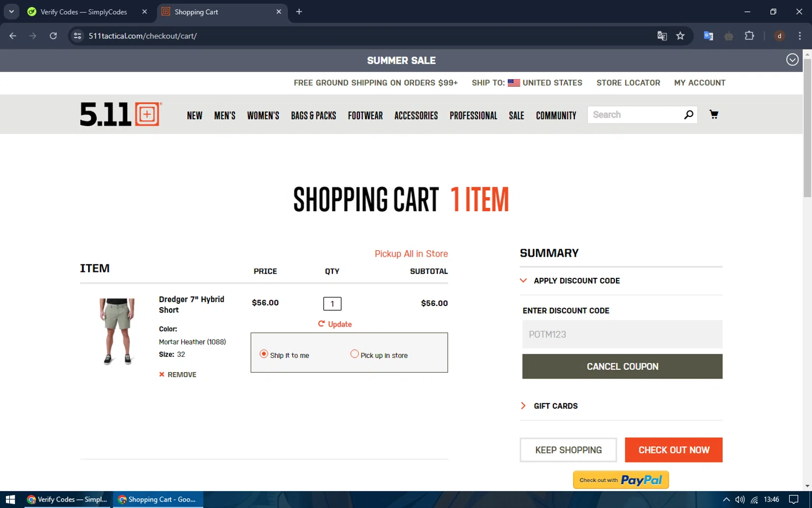Image resolution: width=812 pixels, height=508 pixels.
Task: Click the Dredger 7" Hybrid Short title
Action: (x=191, y=304)
